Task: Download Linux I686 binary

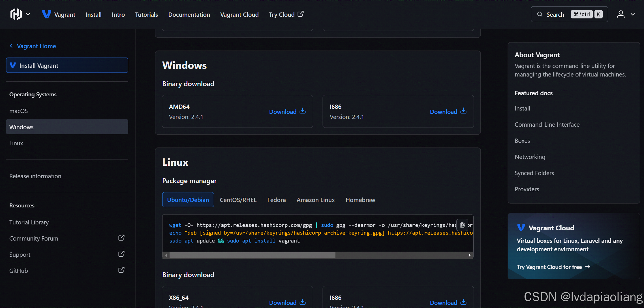Action: pyautogui.click(x=448, y=302)
